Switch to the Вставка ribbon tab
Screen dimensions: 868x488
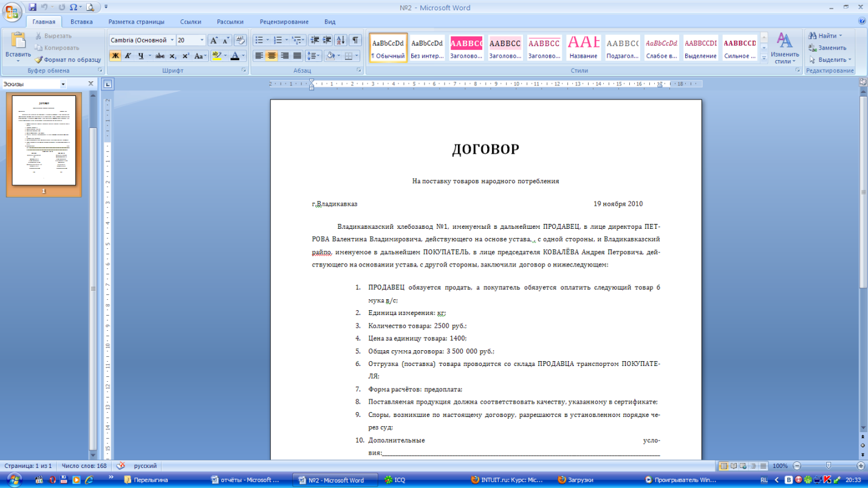click(81, 22)
